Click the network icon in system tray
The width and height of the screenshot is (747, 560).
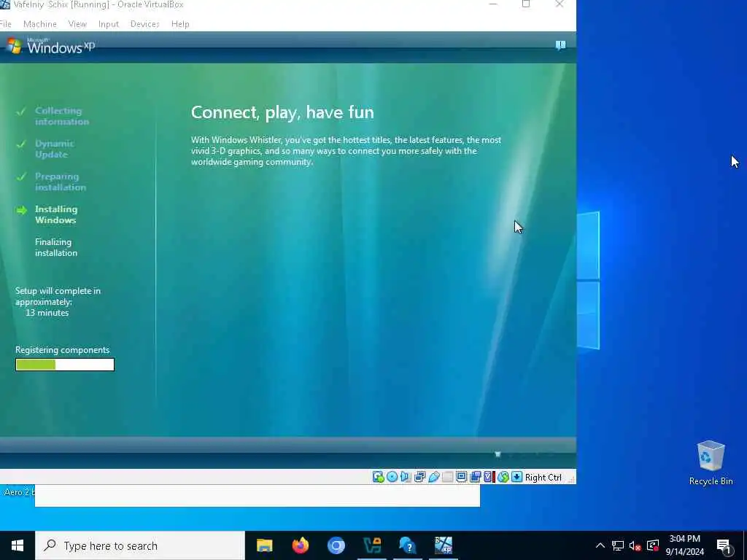pyautogui.click(x=618, y=545)
